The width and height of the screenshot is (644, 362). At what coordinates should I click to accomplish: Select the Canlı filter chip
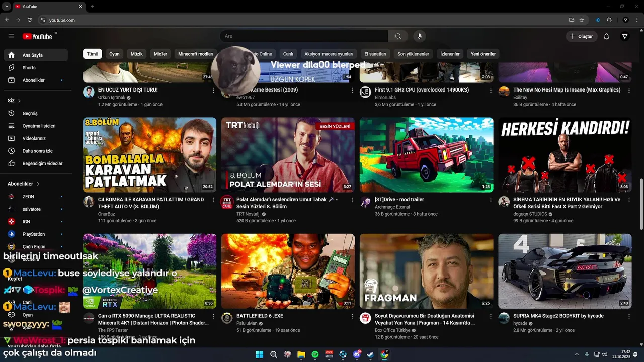point(288,54)
